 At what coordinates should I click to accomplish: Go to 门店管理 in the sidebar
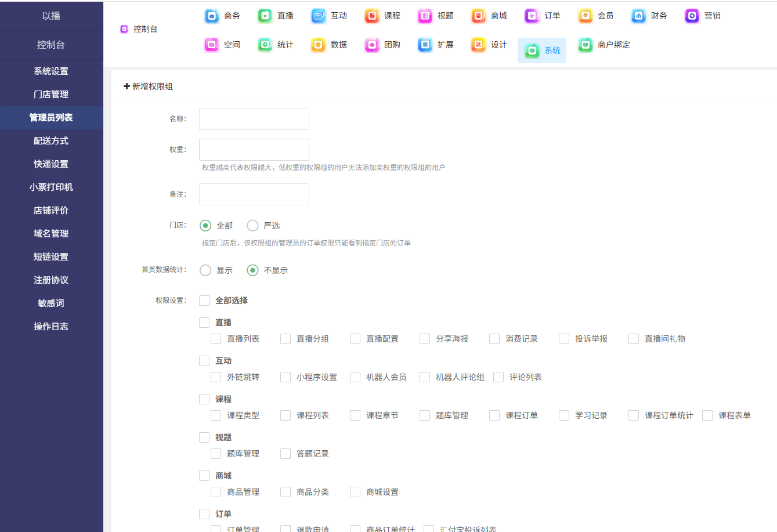pyautogui.click(x=51, y=95)
